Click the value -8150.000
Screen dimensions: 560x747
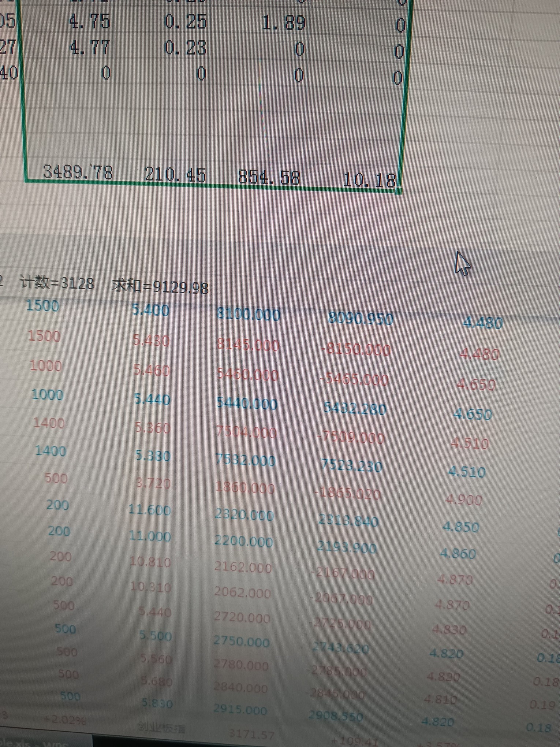point(355,349)
